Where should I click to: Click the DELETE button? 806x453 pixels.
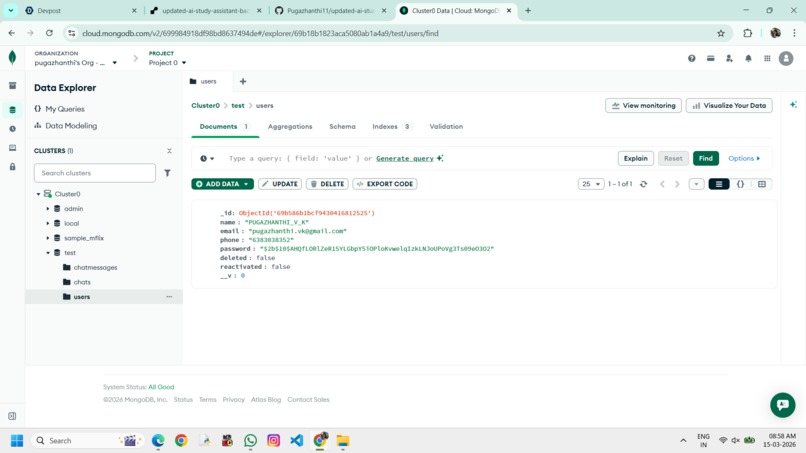pos(327,184)
